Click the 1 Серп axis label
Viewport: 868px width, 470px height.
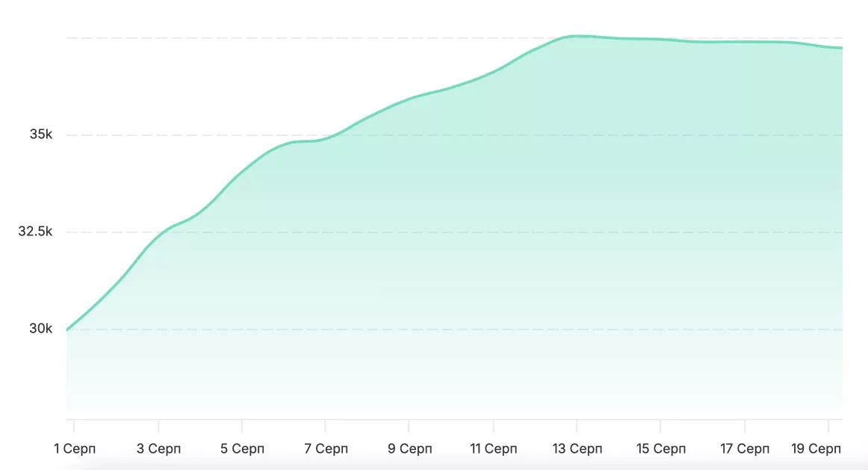(x=75, y=448)
